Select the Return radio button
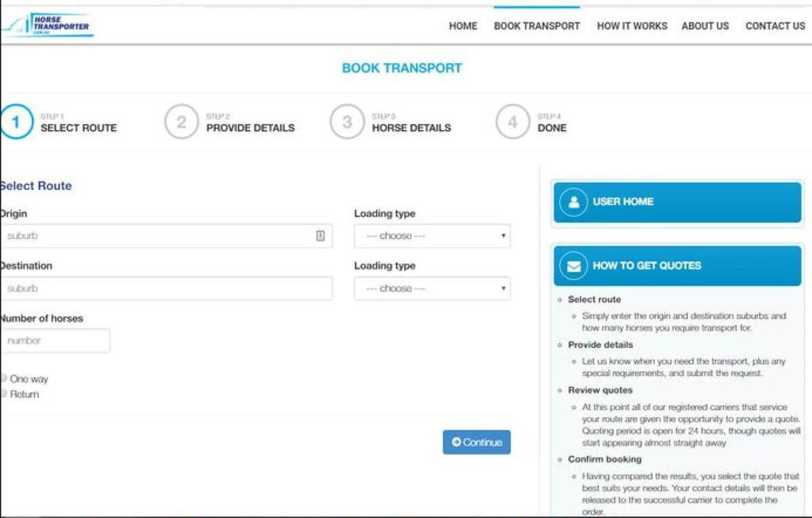The height and width of the screenshot is (518, 812). coord(5,393)
